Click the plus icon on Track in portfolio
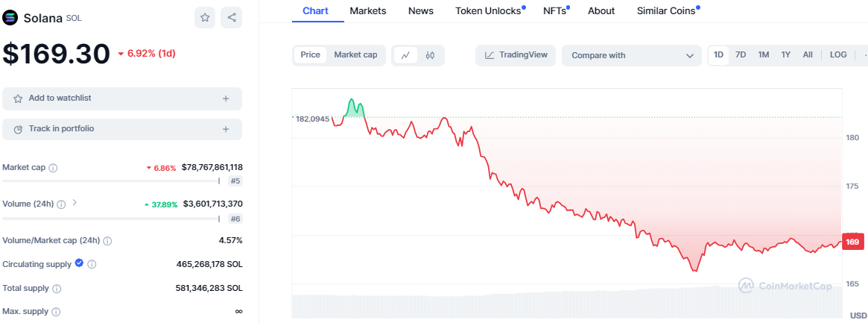Screen dimensions: 868x323 pos(226,129)
